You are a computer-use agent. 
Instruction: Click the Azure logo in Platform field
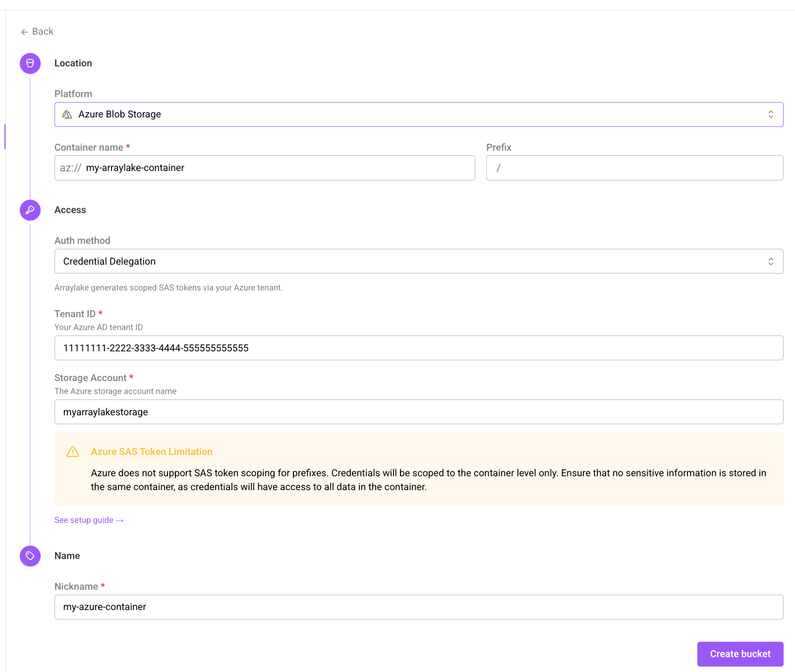coord(67,114)
